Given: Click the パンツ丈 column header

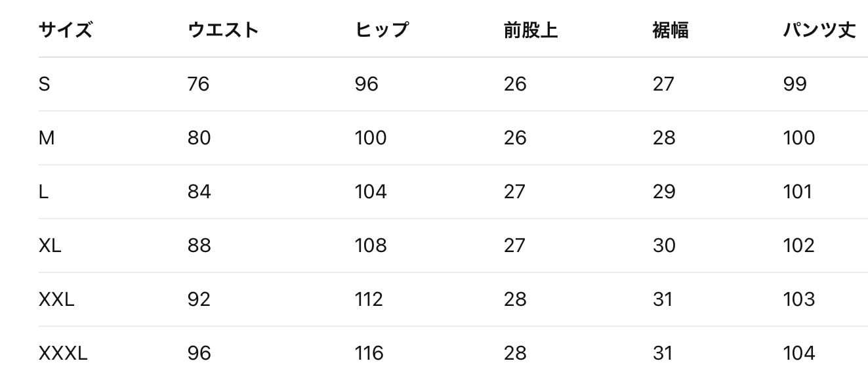Looking at the screenshot, I should pos(819,30).
